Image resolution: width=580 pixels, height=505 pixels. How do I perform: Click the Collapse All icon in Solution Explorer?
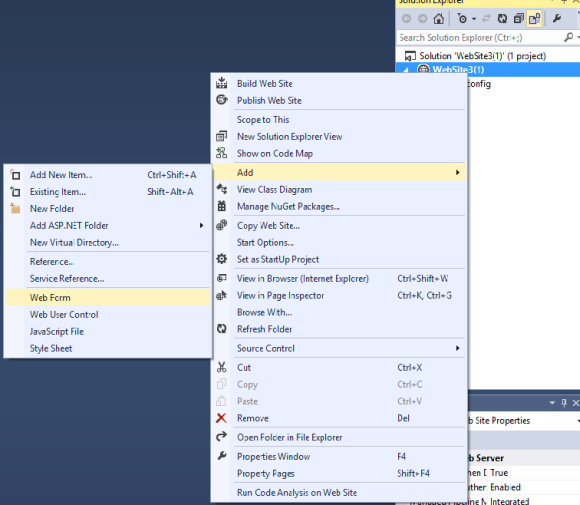click(x=519, y=18)
